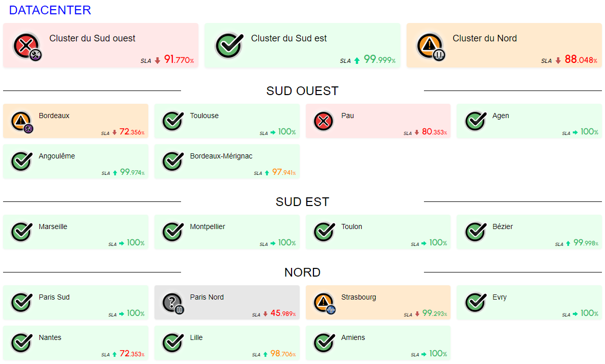Select the Montpellier site name
The image size is (605, 364).
tap(207, 226)
